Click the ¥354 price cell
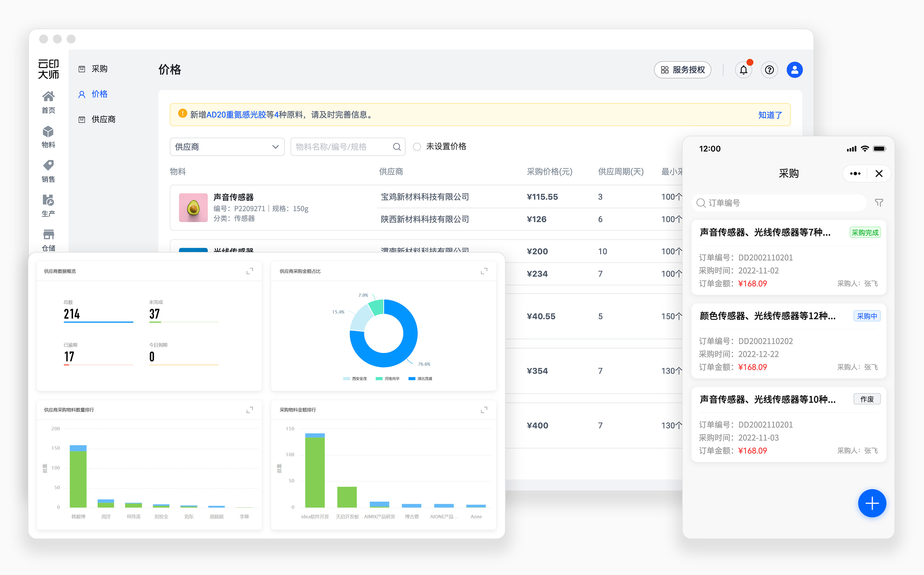This screenshot has width=924, height=575. (537, 371)
